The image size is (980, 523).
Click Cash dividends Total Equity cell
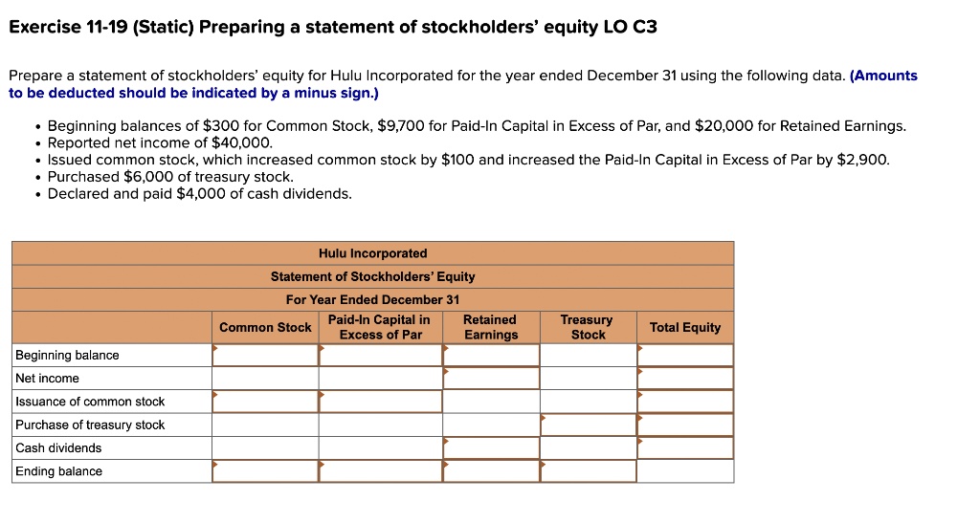(685, 448)
